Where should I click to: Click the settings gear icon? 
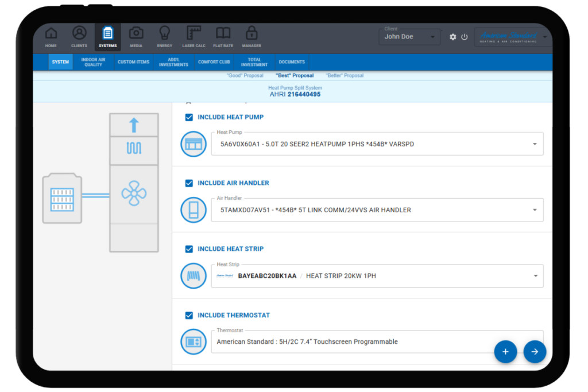[x=453, y=37]
